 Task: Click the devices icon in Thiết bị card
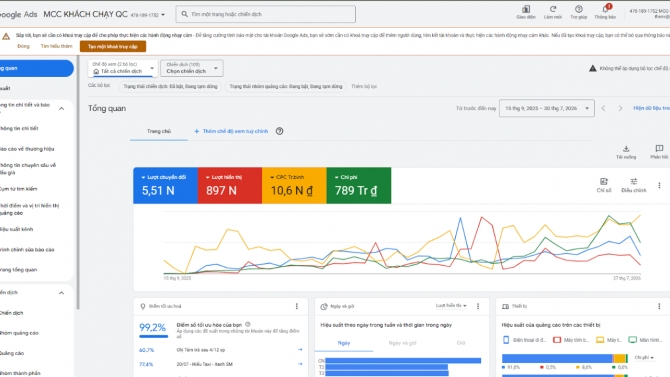click(x=505, y=306)
